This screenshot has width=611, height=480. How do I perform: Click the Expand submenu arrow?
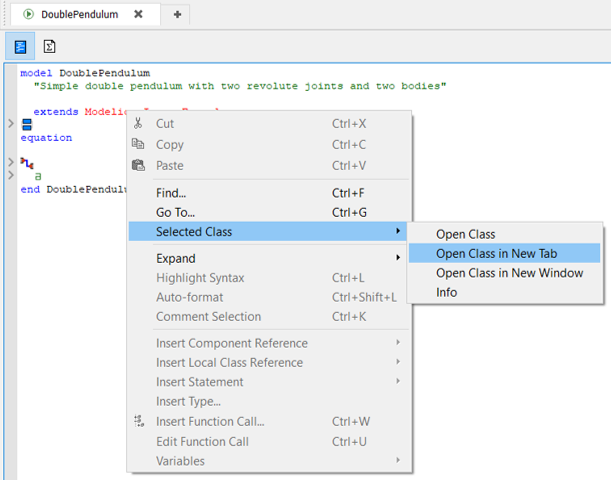pos(398,258)
